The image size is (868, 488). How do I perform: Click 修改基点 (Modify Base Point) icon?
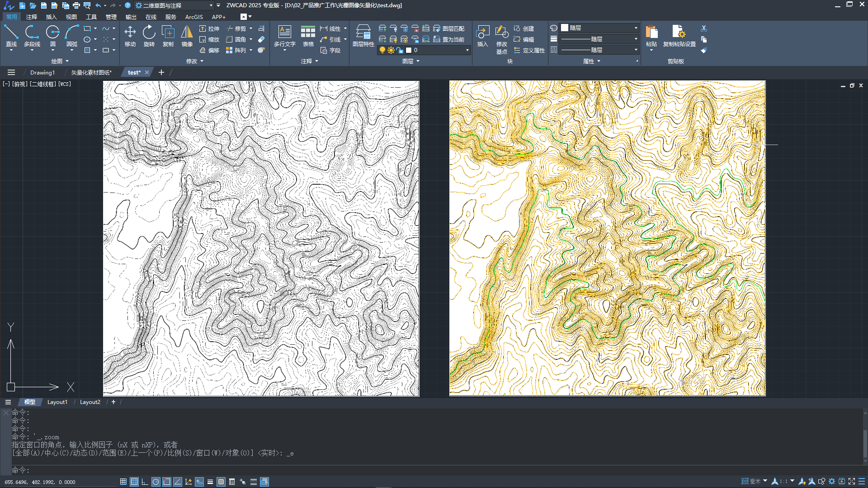coord(502,39)
